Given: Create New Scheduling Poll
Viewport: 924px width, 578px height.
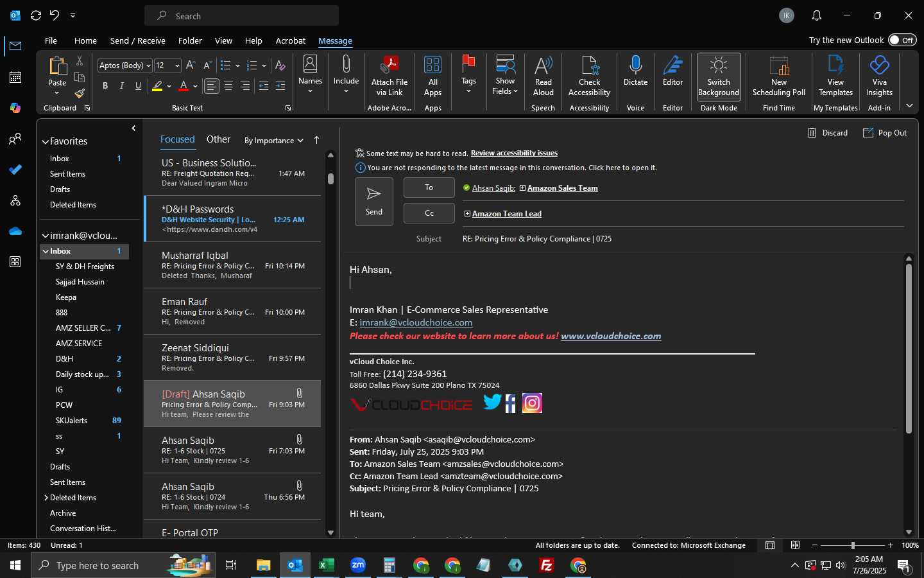Looking at the screenshot, I should click(779, 76).
